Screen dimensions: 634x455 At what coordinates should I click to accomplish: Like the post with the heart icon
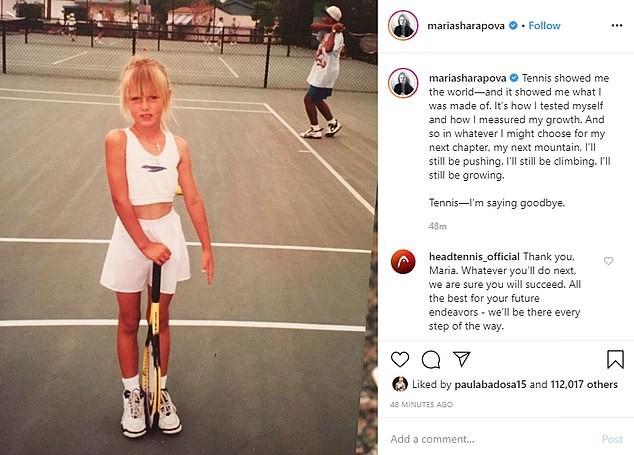(400, 359)
